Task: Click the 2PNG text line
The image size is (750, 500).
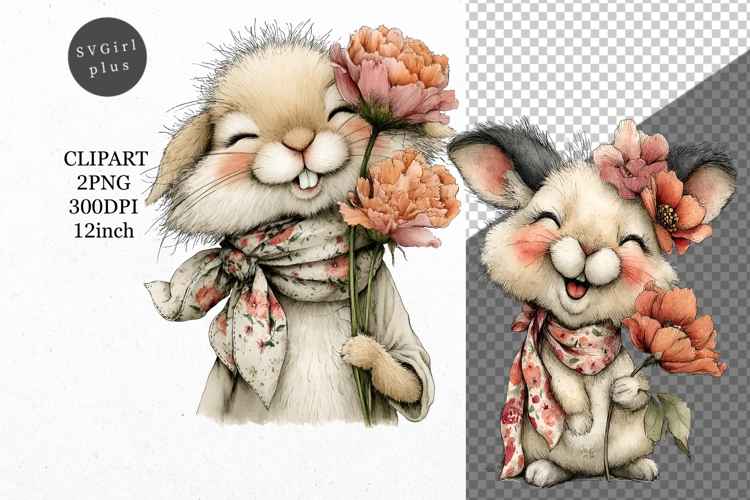Action: point(106,183)
